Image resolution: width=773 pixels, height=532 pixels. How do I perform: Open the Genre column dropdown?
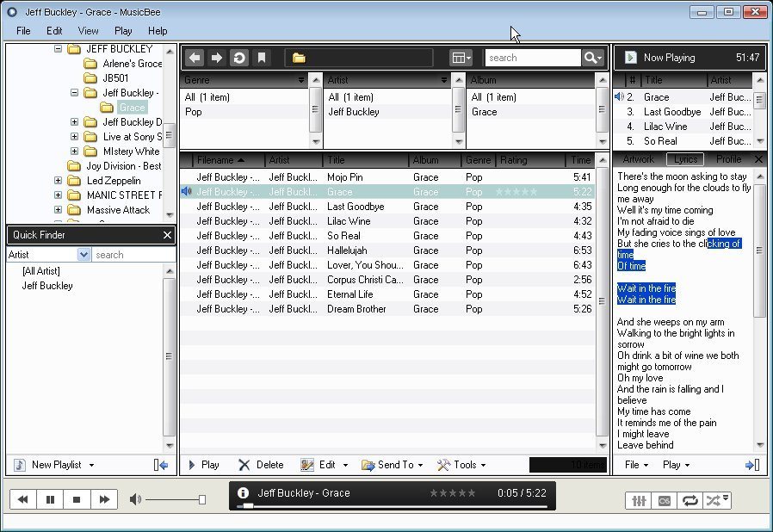click(x=300, y=80)
